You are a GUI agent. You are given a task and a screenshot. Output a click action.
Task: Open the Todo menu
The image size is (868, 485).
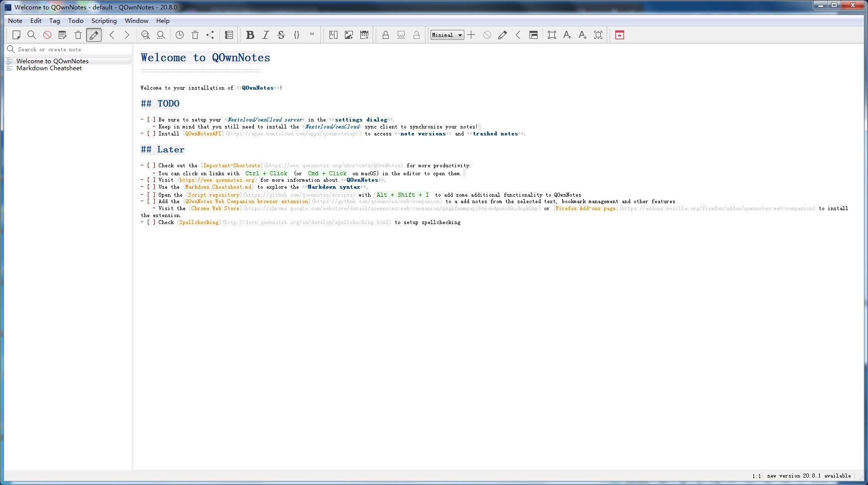[76, 21]
